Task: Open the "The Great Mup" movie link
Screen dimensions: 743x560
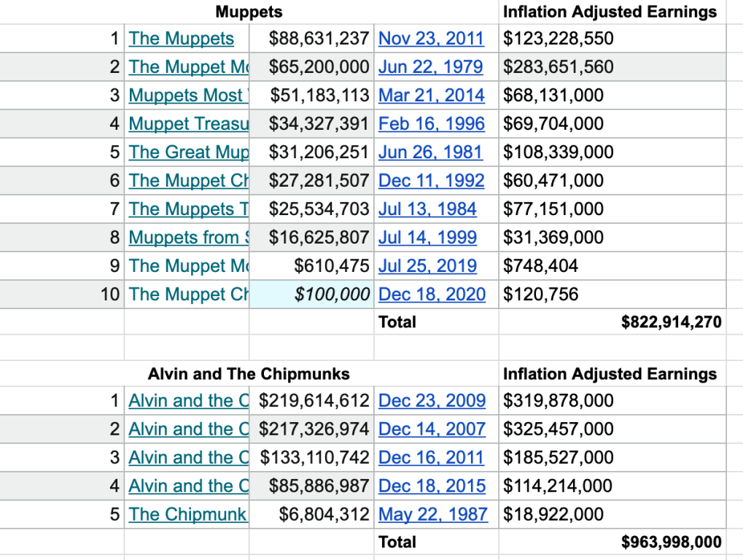Action: 188,152
